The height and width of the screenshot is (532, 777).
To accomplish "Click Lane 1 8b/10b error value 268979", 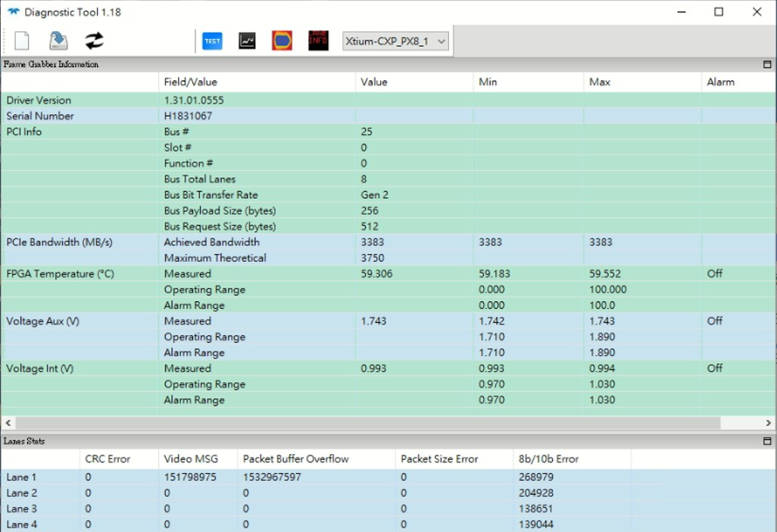I will (536, 478).
